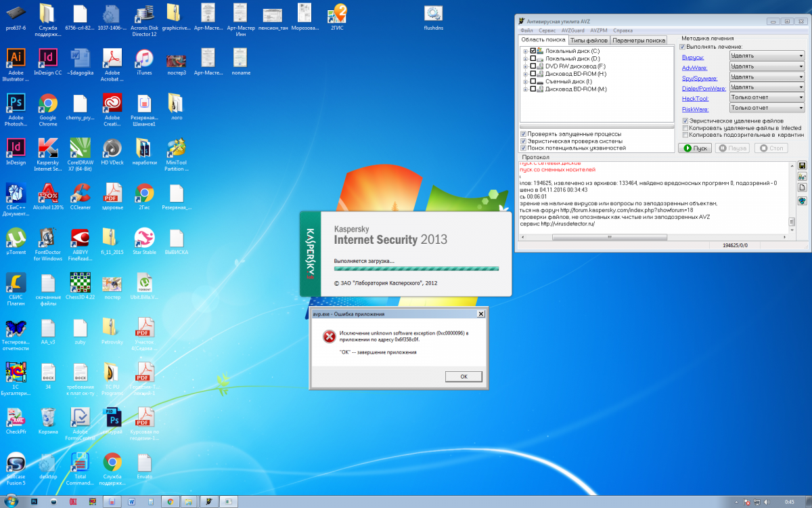This screenshot has height=508, width=812.
Task: Open AVZ Файл menu
Action: point(526,30)
